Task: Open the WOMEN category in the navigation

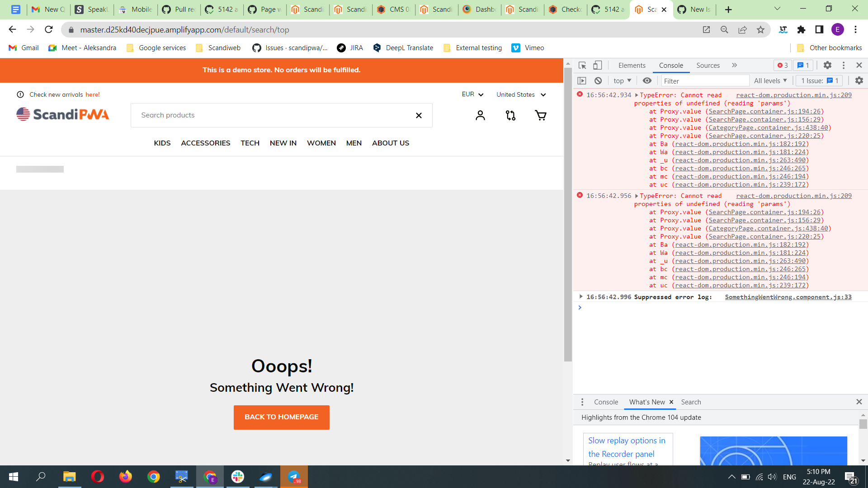Action: [x=321, y=143]
